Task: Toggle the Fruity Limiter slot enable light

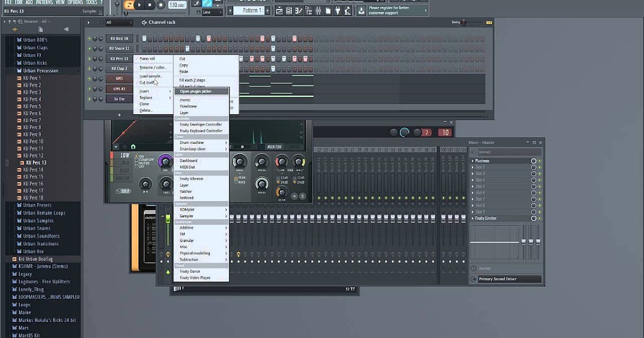Action: click(x=540, y=218)
